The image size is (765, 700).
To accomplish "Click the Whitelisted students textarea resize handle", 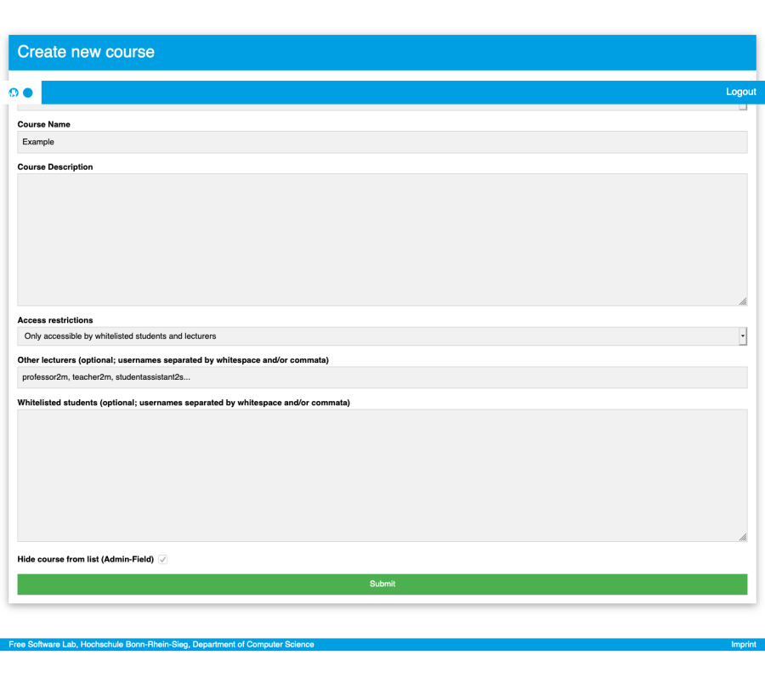I will click(x=743, y=537).
